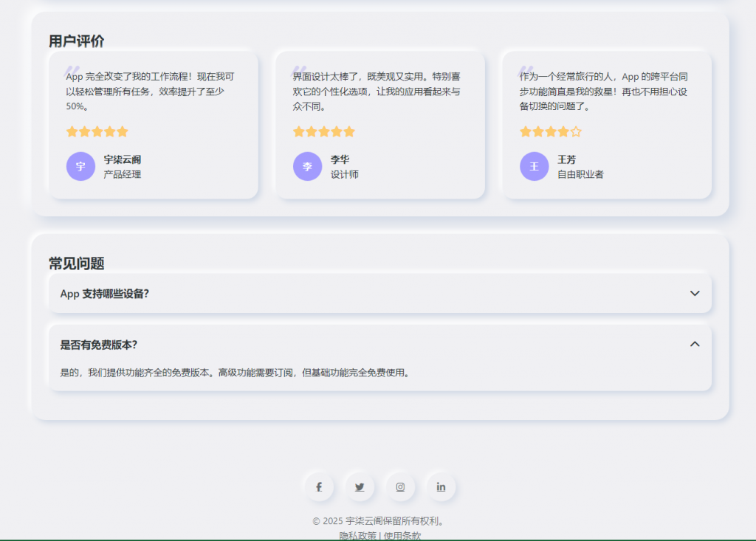Click the quote mark on 王芳's testimonial
The image size is (756, 541).
pos(524,68)
